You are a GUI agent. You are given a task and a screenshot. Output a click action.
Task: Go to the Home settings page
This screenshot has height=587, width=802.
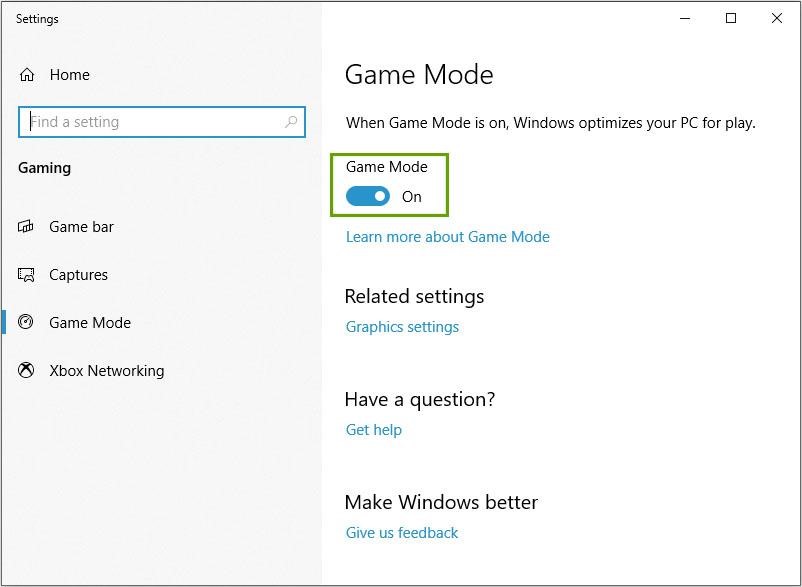pyautogui.click(x=69, y=75)
